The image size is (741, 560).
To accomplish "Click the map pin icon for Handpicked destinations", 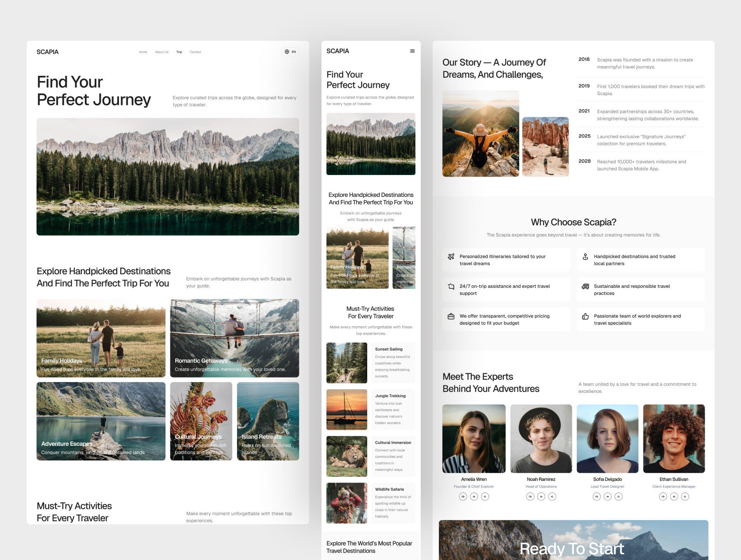I will [x=585, y=257].
